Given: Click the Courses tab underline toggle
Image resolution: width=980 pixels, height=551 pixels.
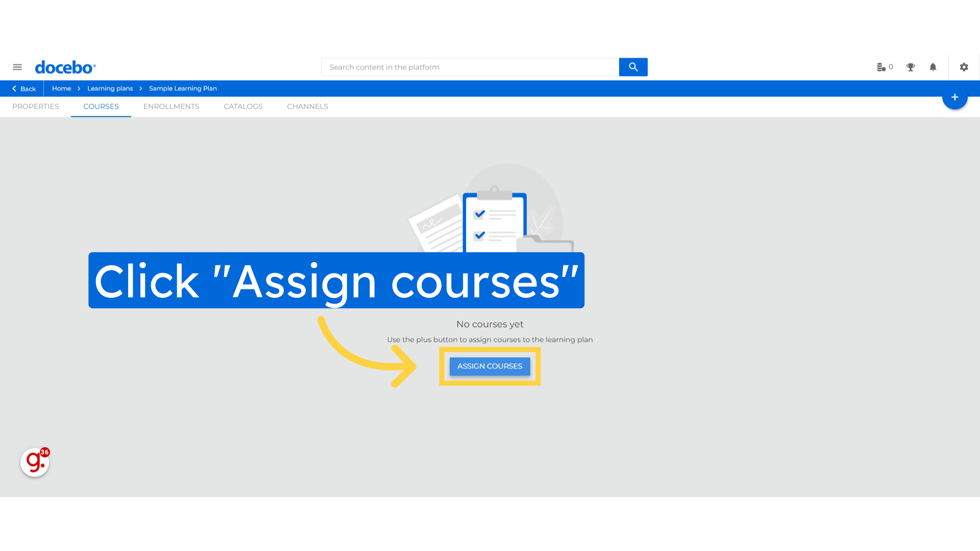Looking at the screenshot, I should point(101,106).
